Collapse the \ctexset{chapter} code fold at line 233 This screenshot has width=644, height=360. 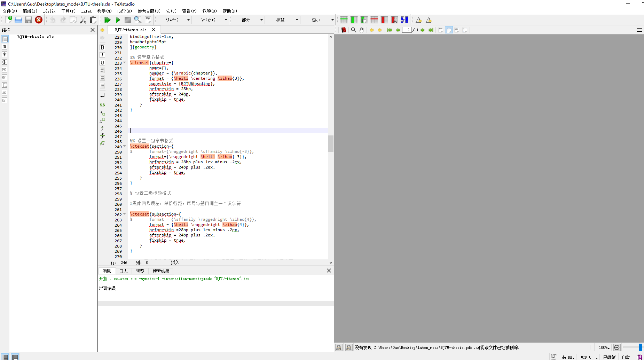(x=125, y=63)
